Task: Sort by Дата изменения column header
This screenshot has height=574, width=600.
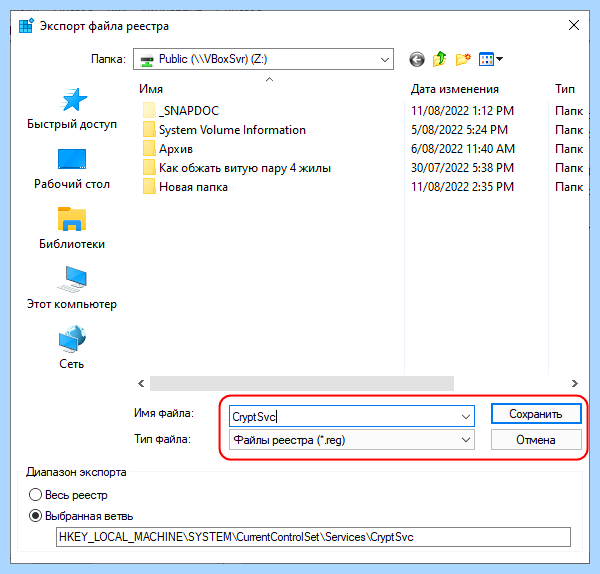Action: (x=455, y=89)
